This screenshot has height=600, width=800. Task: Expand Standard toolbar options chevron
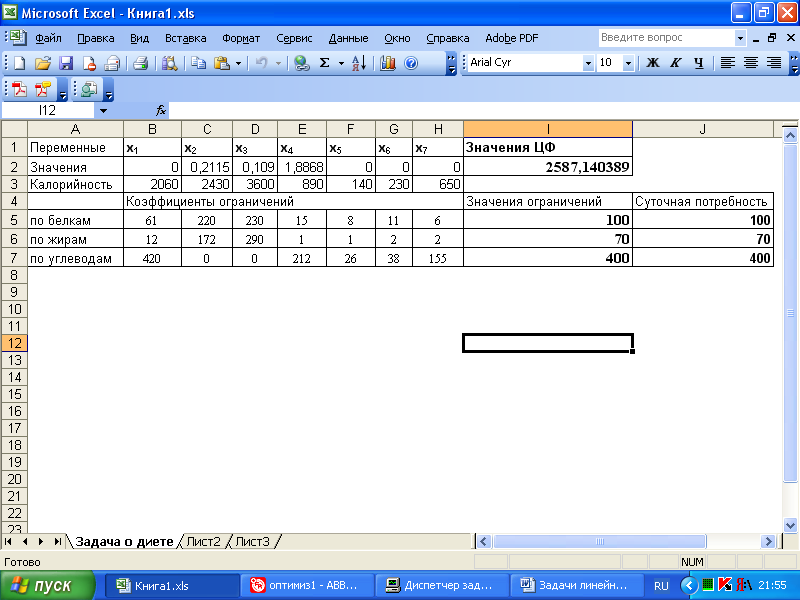tap(451, 63)
